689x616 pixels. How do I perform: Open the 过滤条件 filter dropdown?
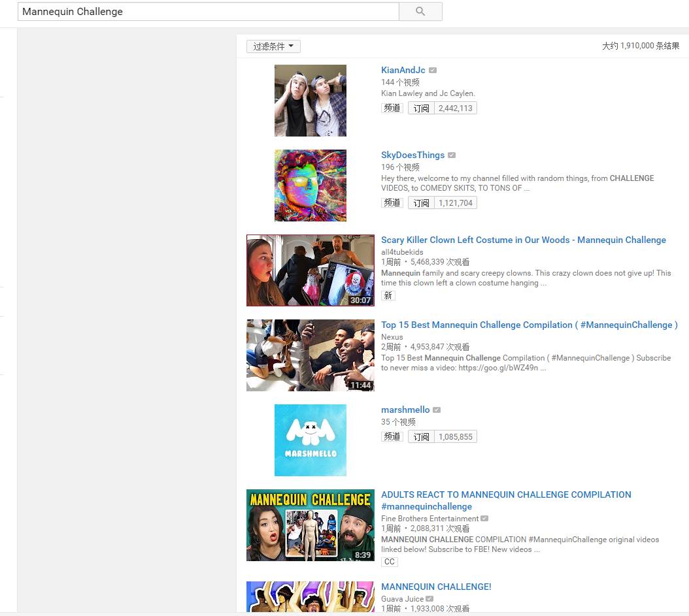point(273,46)
